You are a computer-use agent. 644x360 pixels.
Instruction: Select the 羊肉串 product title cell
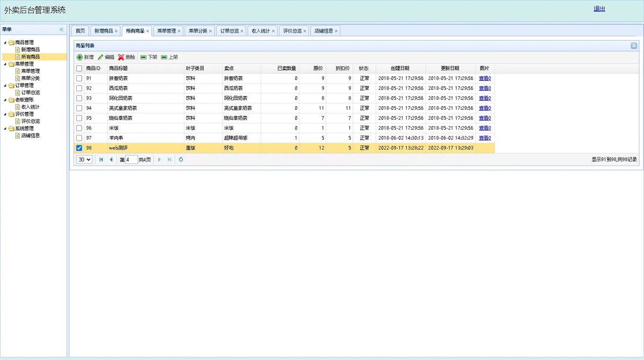146,138
